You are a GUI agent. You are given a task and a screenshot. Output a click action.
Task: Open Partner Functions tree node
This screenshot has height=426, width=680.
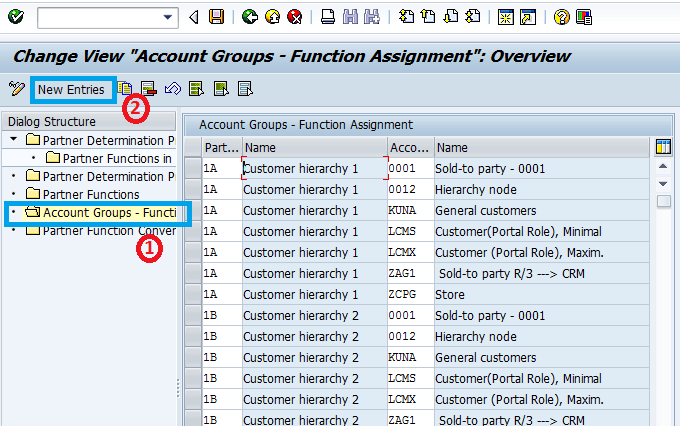90,194
